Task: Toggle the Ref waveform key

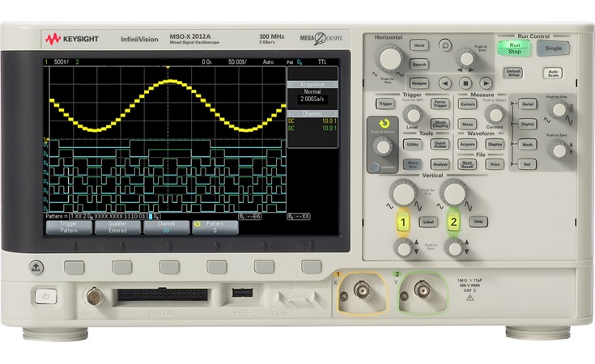Action: pyautogui.click(x=528, y=164)
